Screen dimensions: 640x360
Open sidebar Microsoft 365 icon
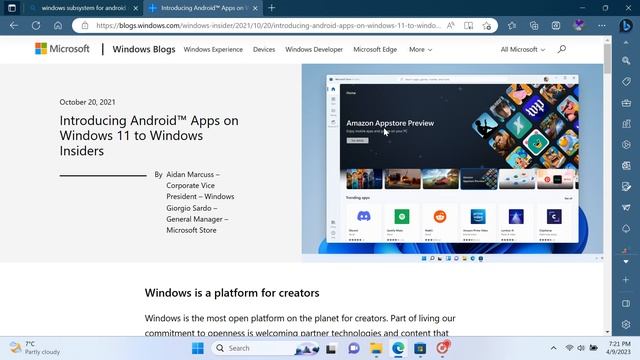pyautogui.click(x=626, y=144)
